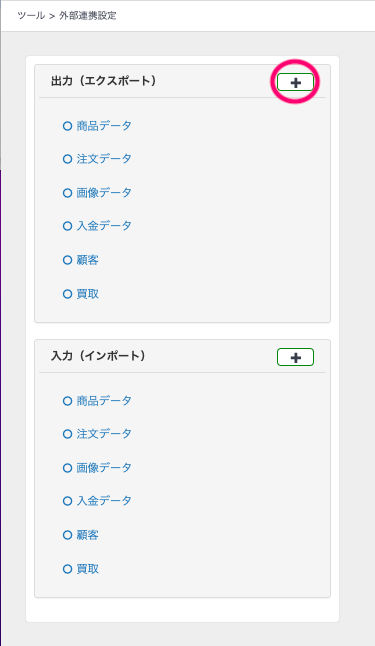
Task: Click the circle icon beside export 顧客
Action: point(68,260)
